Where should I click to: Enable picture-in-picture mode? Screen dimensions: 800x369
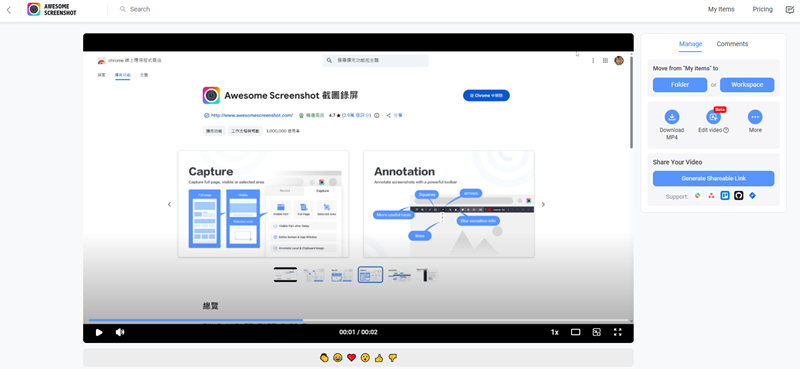596,332
